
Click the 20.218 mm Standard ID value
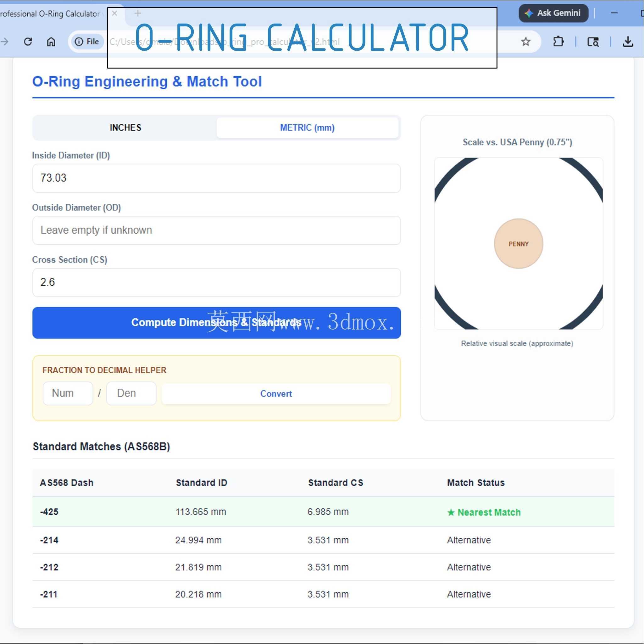coord(198,594)
